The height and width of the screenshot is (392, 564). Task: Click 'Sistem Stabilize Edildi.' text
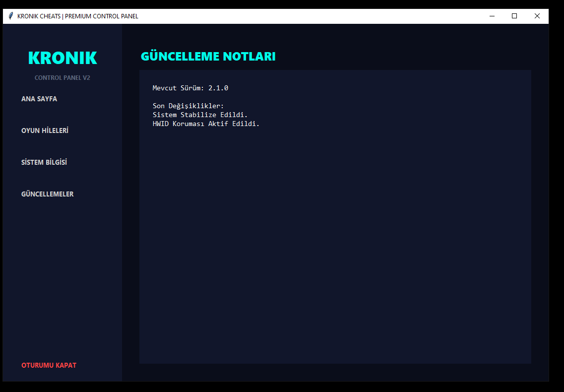coord(200,115)
